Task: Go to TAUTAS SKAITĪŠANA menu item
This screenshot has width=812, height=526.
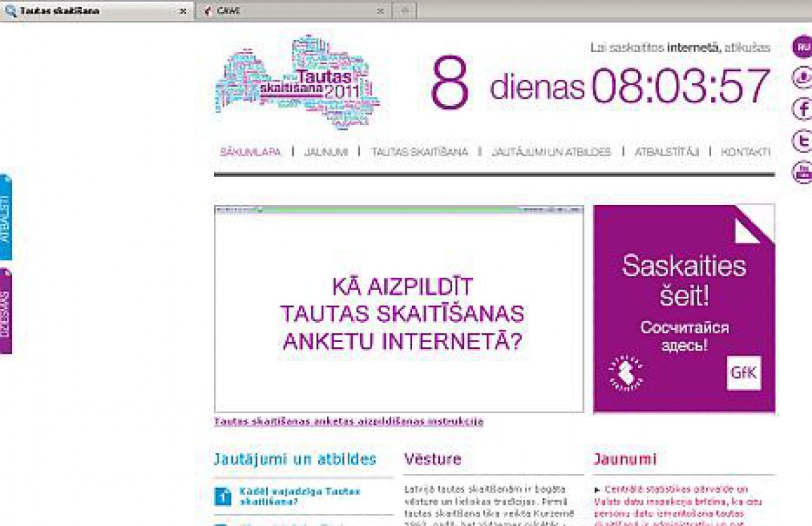Action: [419, 152]
